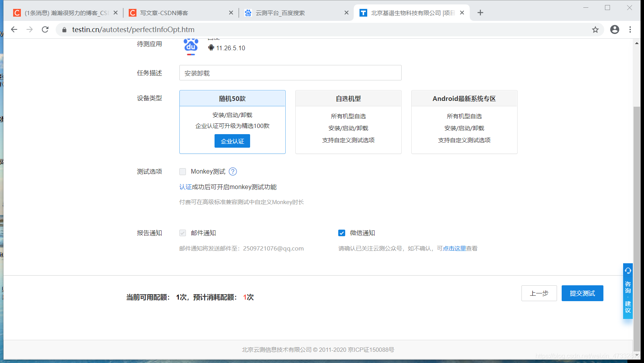The width and height of the screenshot is (644, 363).
Task: Click the 当前可用配额 text
Action: click(148, 297)
